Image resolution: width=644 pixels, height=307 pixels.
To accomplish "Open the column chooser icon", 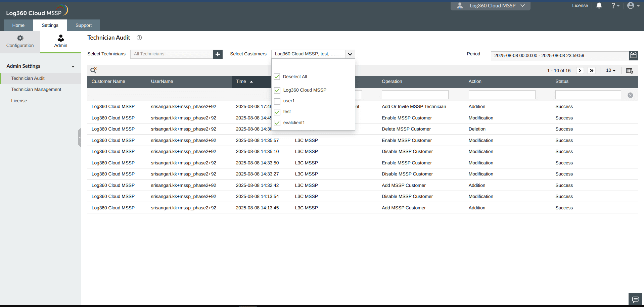I will 630,70.
